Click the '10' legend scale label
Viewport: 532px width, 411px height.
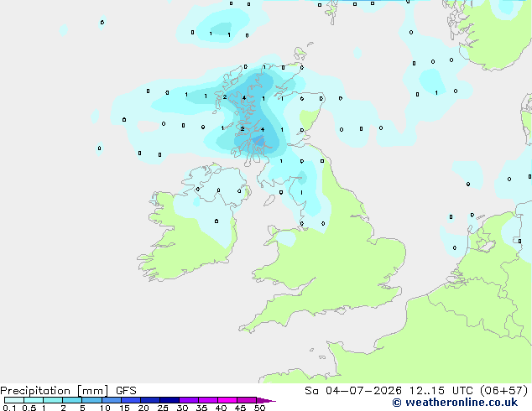[105, 408]
